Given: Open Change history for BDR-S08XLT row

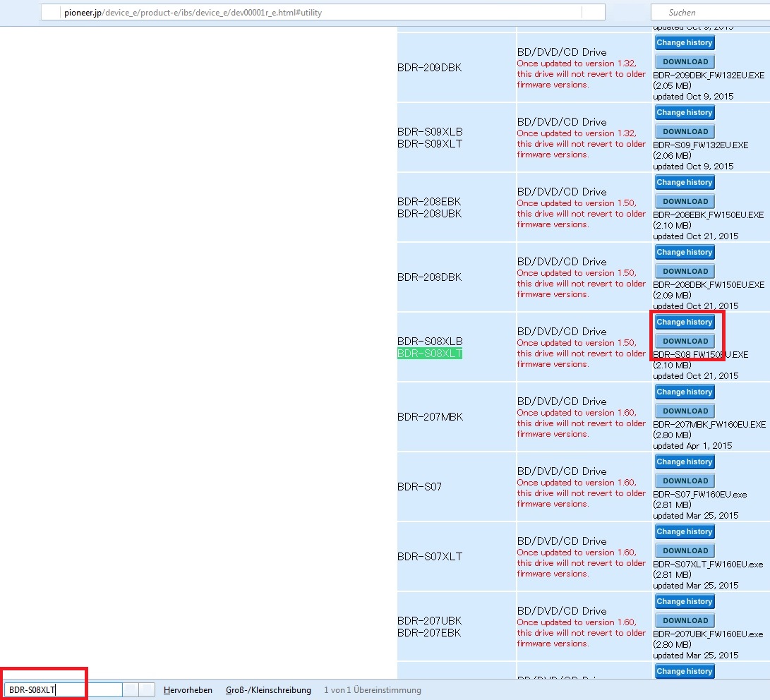Looking at the screenshot, I should [685, 322].
